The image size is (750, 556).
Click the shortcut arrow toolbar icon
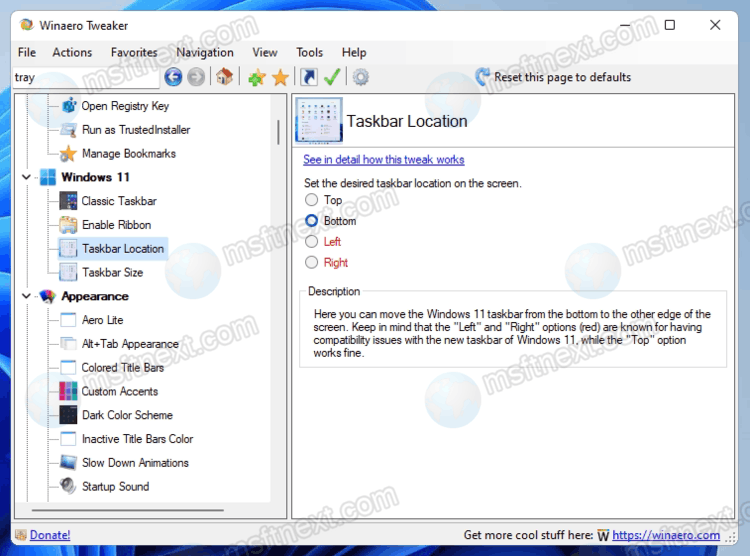coord(309,77)
